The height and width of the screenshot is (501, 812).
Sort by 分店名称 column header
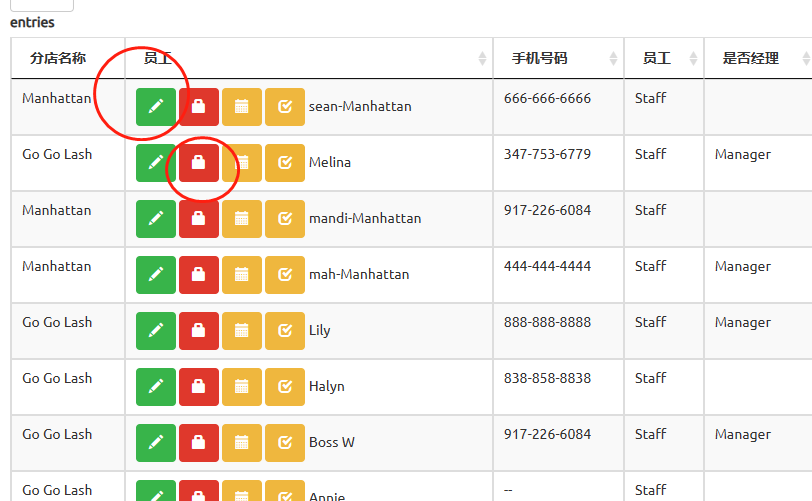pyautogui.click(x=68, y=58)
